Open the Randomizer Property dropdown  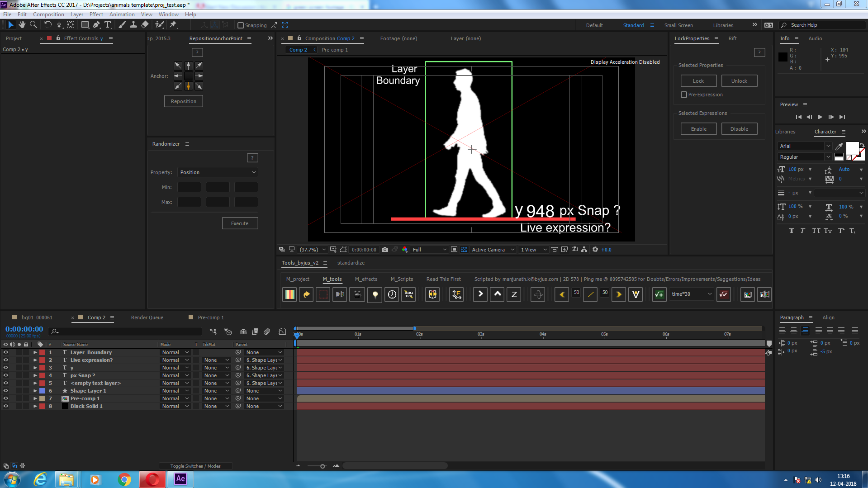click(x=218, y=172)
